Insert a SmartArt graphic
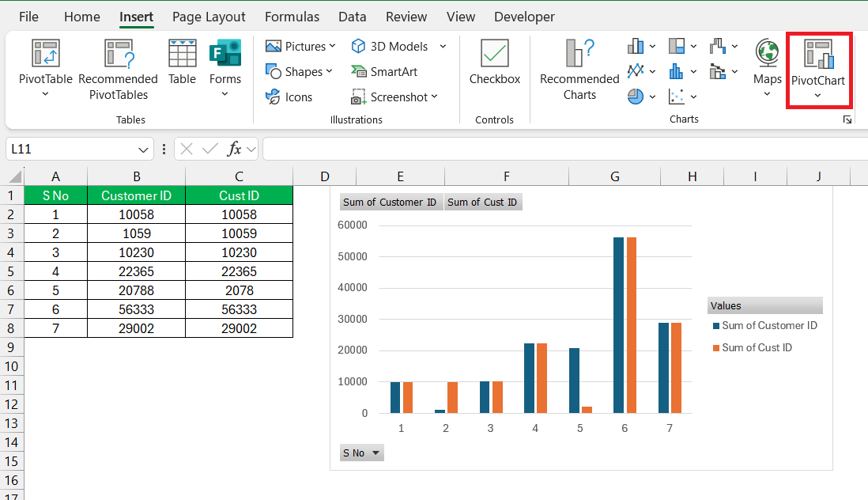The height and width of the screenshot is (500, 868). (384, 71)
